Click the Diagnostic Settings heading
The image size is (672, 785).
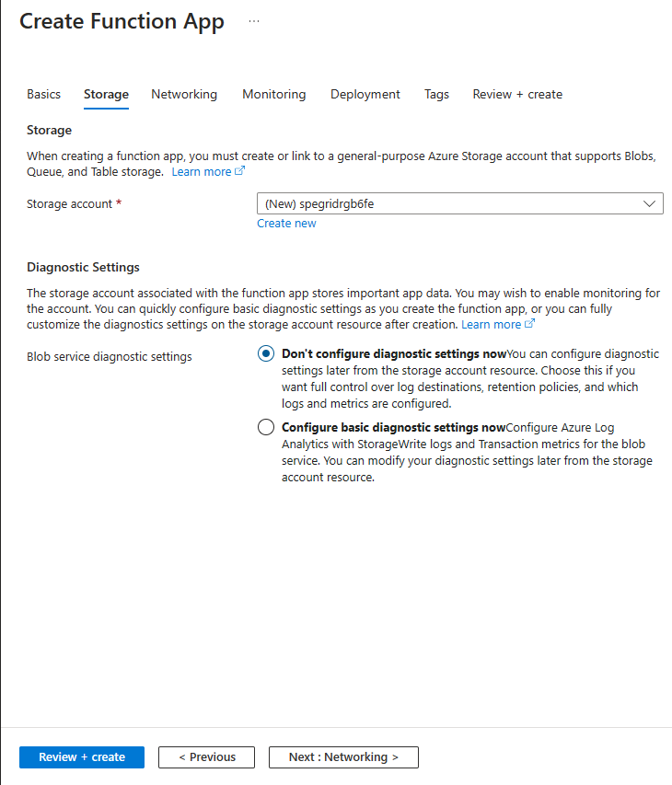[x=83, y=267]
